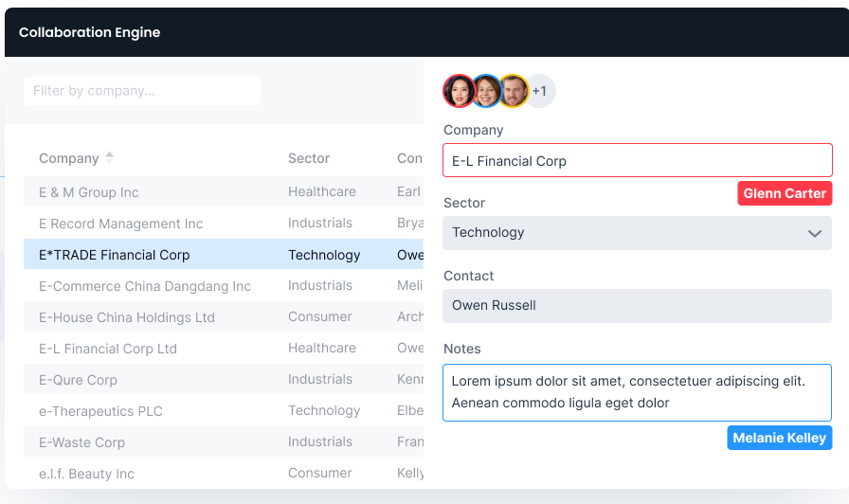The image size is (849, 504).
Task: Focus the Notes text area
Action: point(637,392)
